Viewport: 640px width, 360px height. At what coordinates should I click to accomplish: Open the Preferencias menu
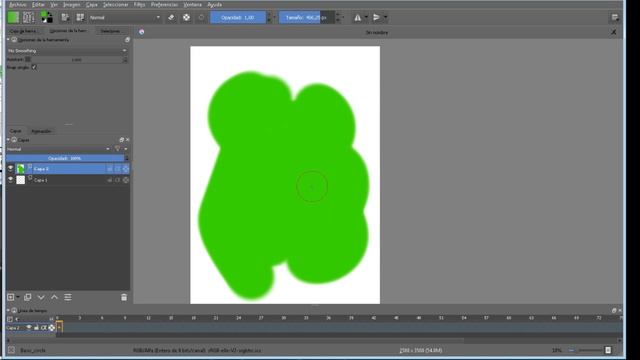click(x=164, y=5)
